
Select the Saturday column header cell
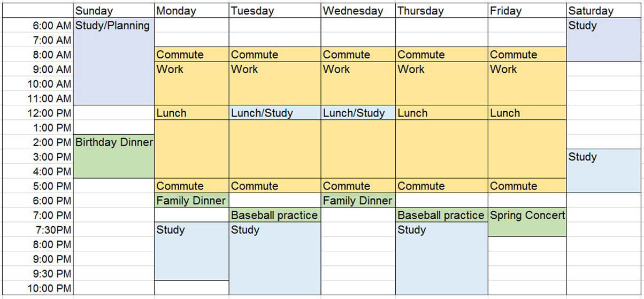coord(604,11)
